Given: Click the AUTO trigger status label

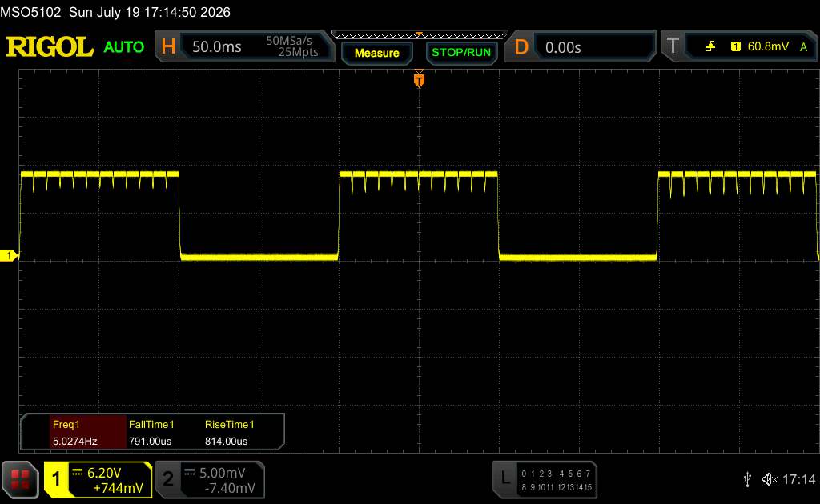Looking at the screenshot, I should click(x=124, y=47).
